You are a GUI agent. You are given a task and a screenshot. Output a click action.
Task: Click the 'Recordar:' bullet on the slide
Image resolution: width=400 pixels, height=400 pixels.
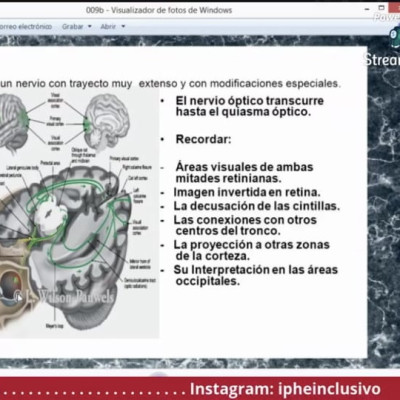click(x=203, y=139)
